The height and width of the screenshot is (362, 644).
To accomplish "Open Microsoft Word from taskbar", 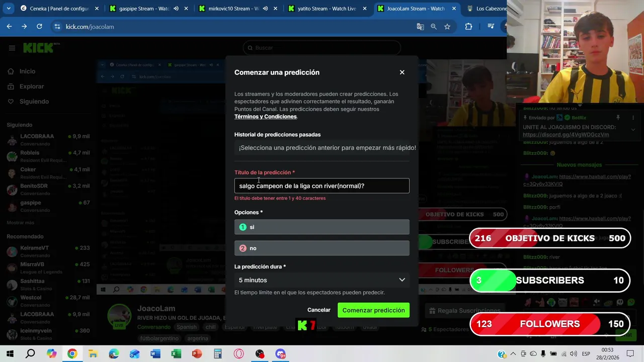I will coord(155,354).
